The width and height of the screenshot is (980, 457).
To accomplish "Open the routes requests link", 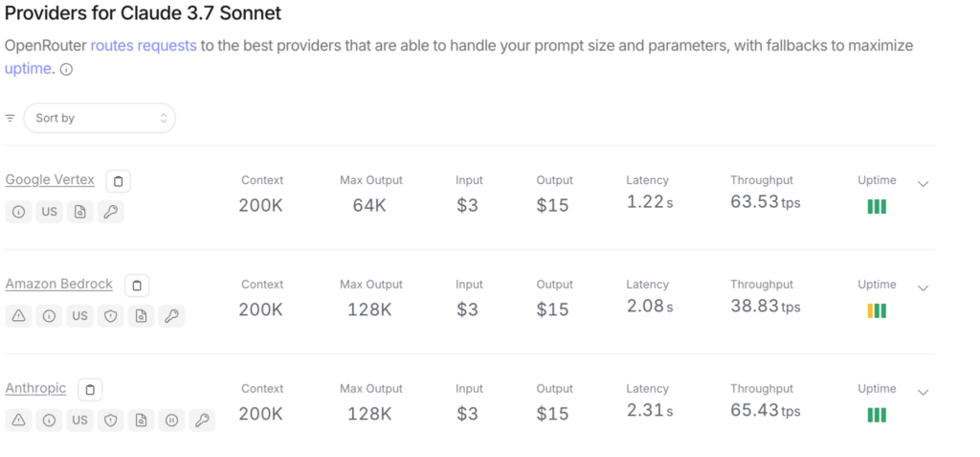I will [x=144, y=46].
